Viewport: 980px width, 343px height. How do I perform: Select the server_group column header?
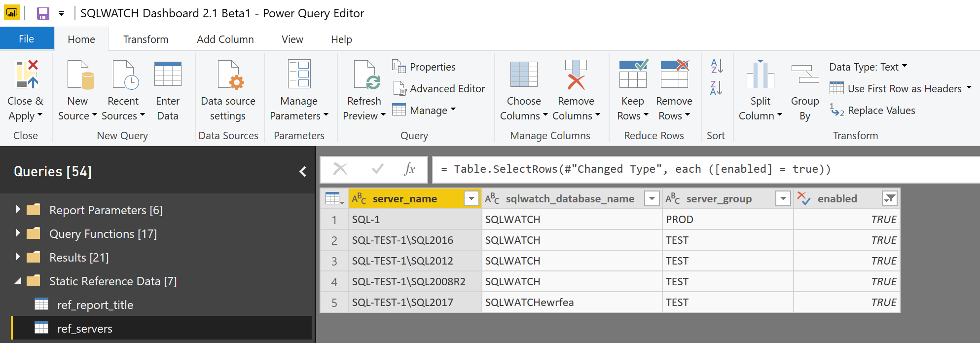(x=719, y=198)
